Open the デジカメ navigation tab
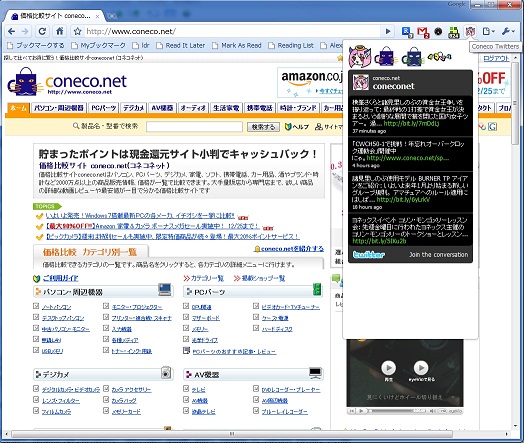Screen dimensions: 524x443 tap(133, 108)
